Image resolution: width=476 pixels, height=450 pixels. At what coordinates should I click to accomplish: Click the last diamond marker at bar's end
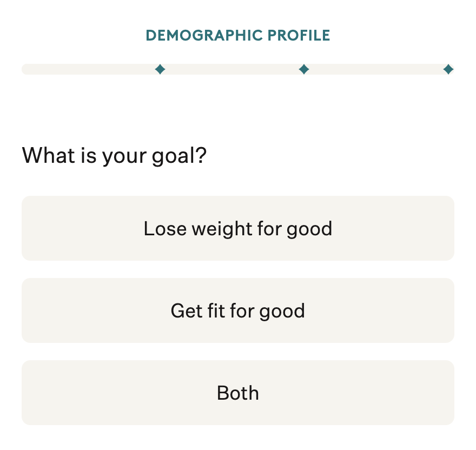[x=448, y=69]
